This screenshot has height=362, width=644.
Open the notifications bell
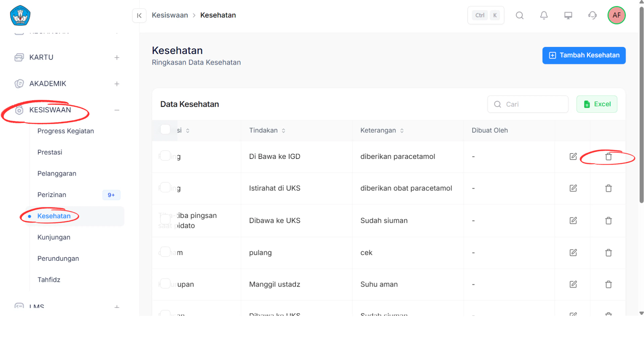pos(544,15)
